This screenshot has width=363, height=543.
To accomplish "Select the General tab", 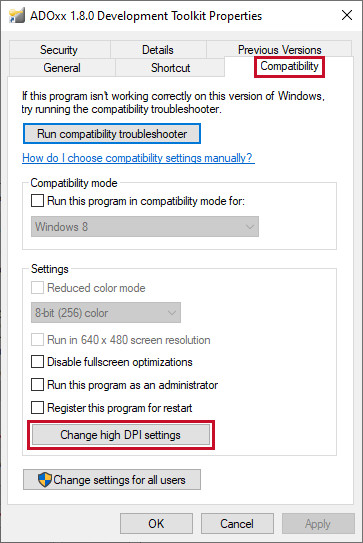I will pyautogui.click(x=62, y=68).
